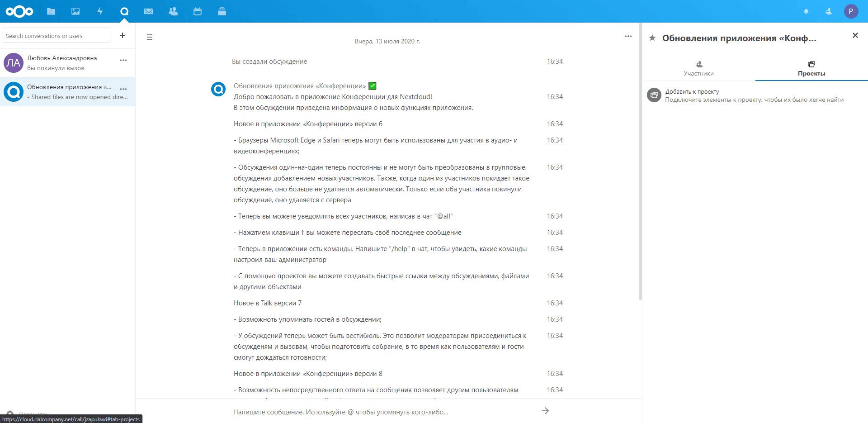Click message 'Новое в приложении «Конференции» версии 6'

click(308, 124)
